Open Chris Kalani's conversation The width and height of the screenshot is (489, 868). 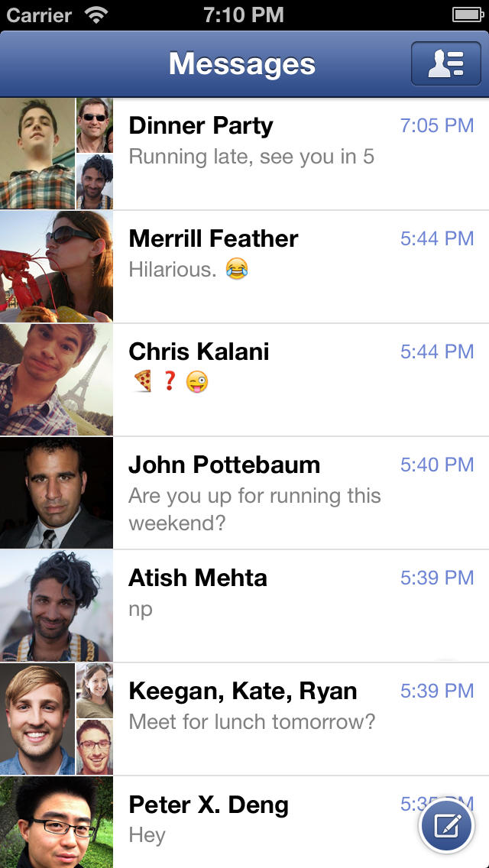(x=244, y=380)
